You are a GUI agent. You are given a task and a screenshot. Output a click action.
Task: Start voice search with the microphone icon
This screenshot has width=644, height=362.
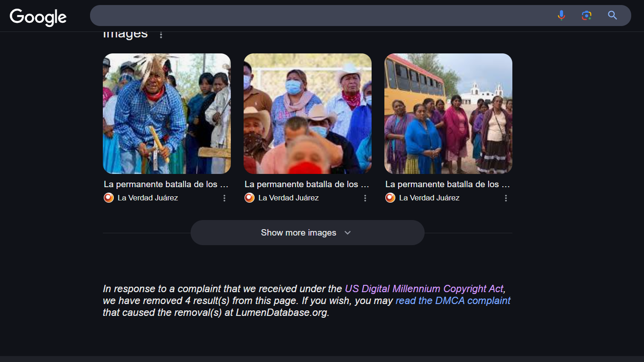click(x=561, y=16)
